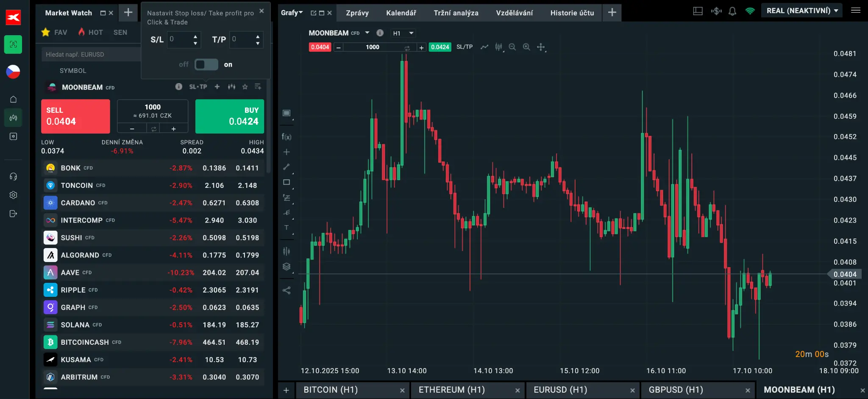Open the f(x) indicators tool

coord(287,137)
